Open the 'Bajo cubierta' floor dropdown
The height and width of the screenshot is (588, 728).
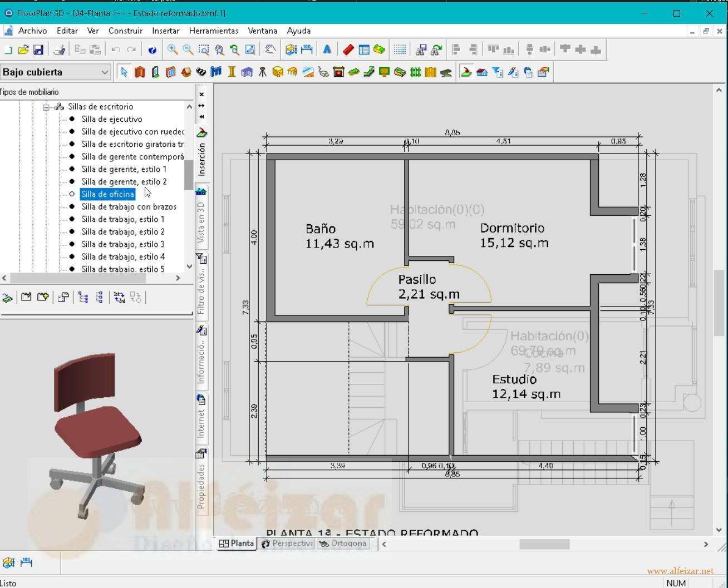(x=105, y=72)
